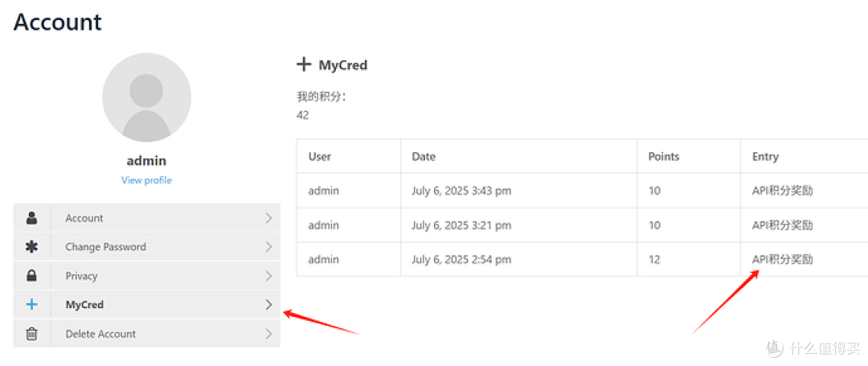This screenshot has height=366, width=868.
Task: Click the MyCred row chevron arrow
Action: pos(268,305)
